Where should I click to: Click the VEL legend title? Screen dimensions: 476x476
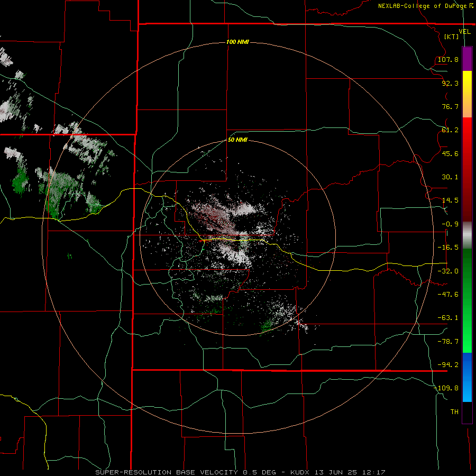pos(464,31)
